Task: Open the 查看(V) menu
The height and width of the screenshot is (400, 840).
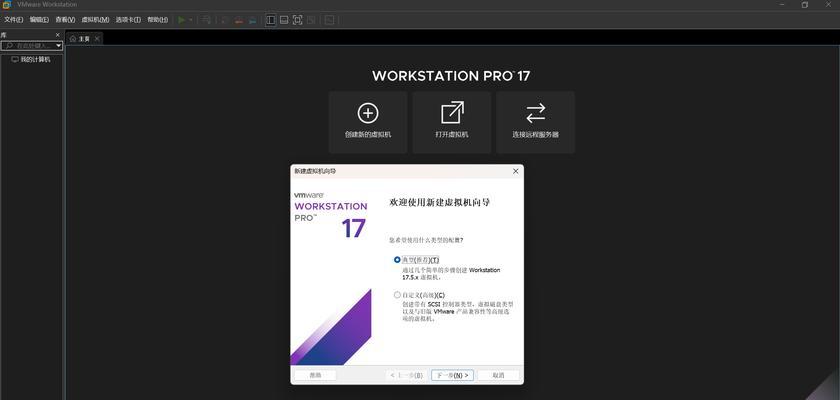Action: tap(65, 20)
